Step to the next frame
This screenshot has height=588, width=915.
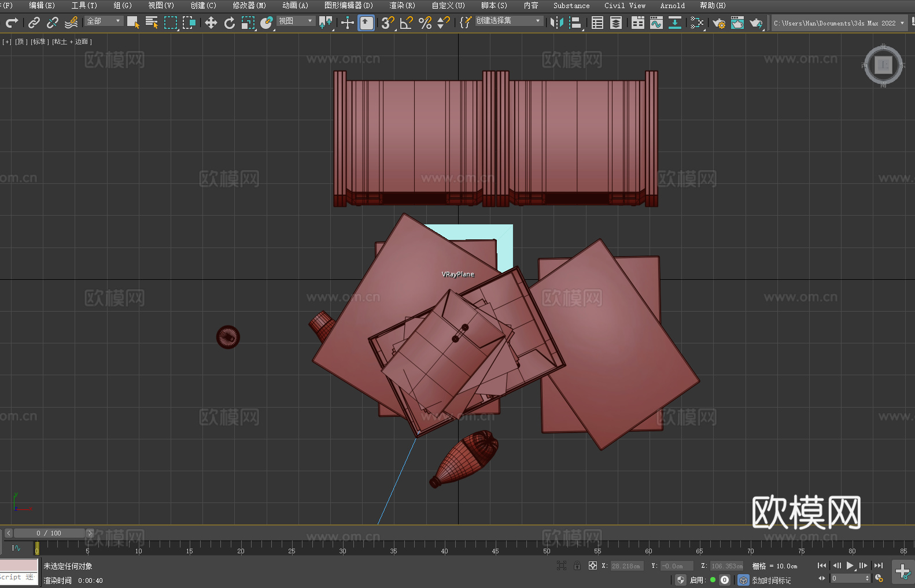pos(864,565)
